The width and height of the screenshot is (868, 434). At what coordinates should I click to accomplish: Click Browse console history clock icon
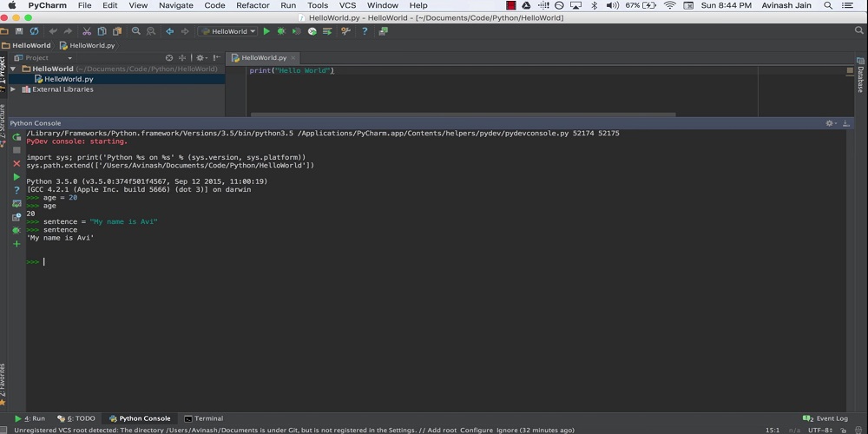(16, 217)
